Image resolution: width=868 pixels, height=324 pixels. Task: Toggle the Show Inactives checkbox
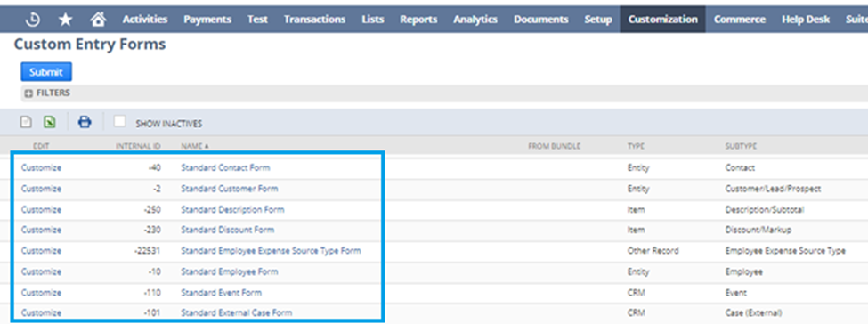click(x=119, y=122)
